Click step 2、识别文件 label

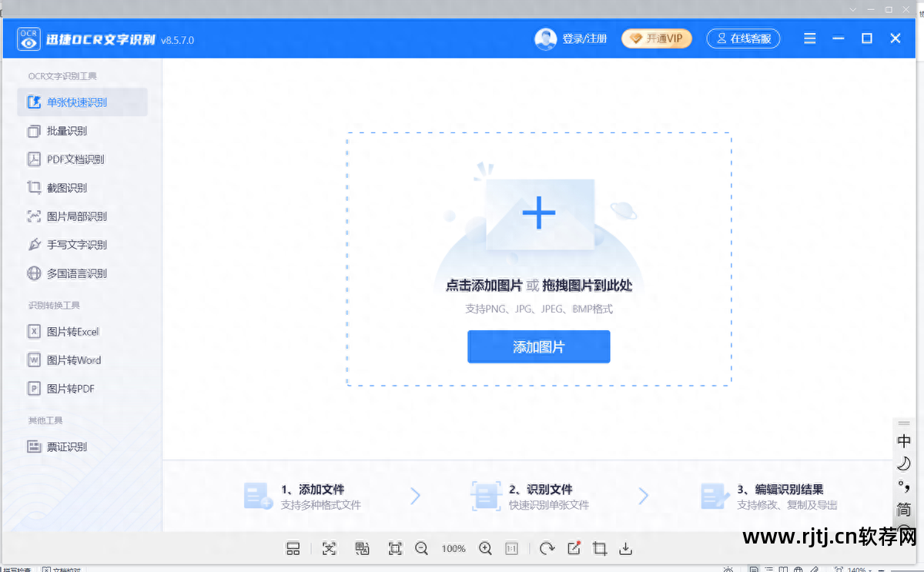541,489
